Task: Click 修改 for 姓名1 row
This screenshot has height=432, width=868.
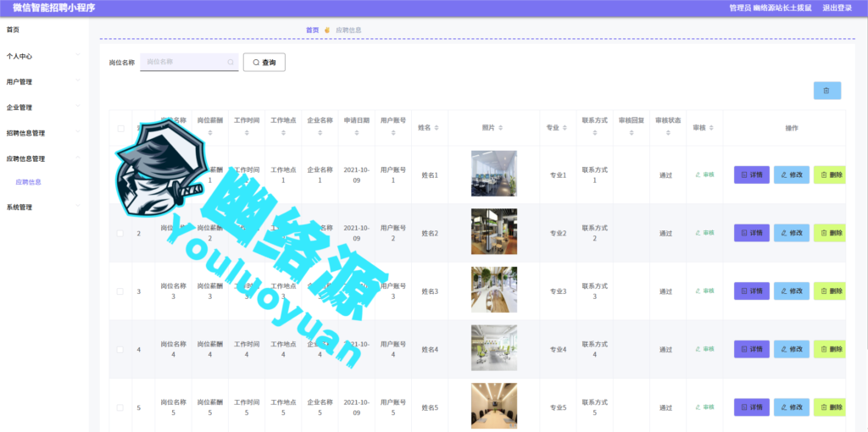Action: point(791,174)
